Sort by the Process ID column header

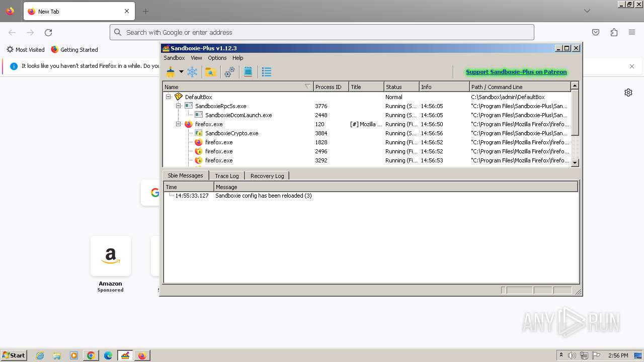(331, 87)
